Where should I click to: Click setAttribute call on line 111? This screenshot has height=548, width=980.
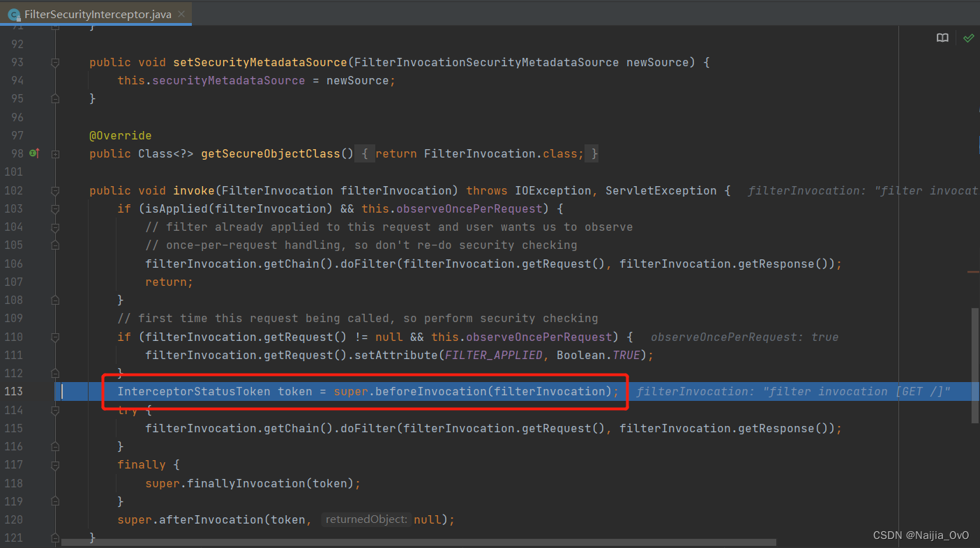click(396, 355)
